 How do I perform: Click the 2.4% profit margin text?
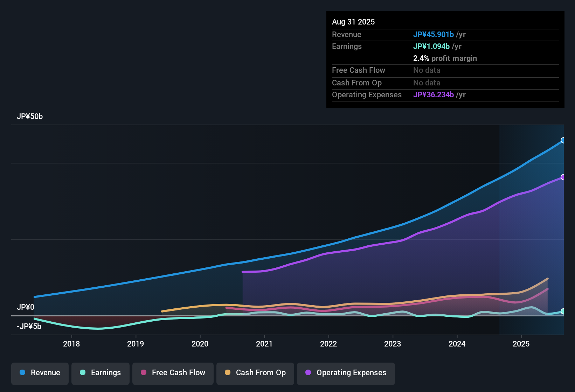point(445,58)
